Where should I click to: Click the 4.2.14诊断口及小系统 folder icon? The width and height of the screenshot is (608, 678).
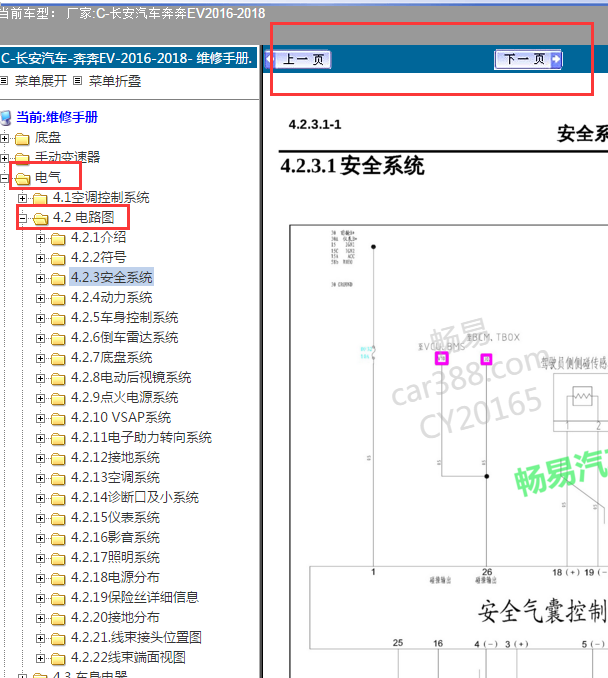point(58,499)
